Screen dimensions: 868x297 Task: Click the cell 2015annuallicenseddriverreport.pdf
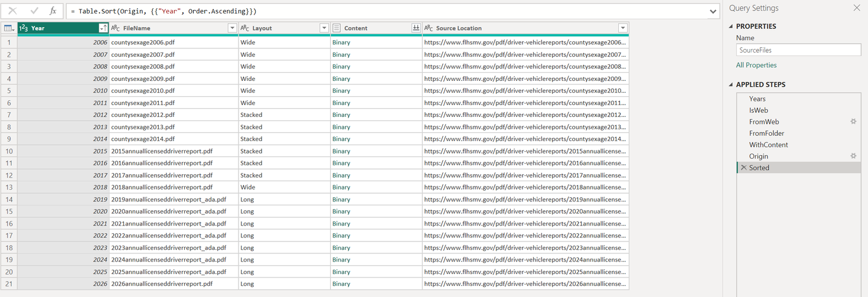pyautogui.click(x=174, y=151)
